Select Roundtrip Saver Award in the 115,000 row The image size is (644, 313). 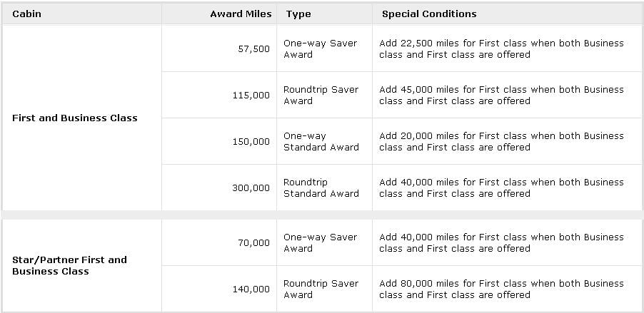(x=321, y=95)
